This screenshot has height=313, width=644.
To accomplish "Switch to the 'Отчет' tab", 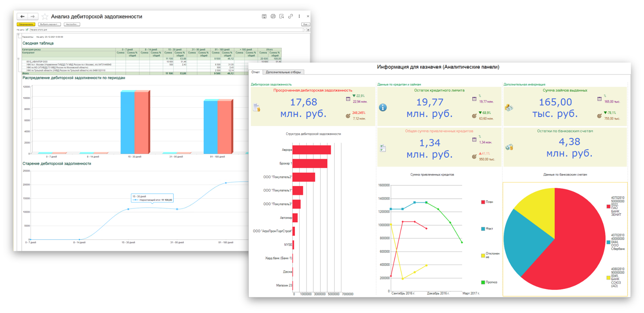I will click(x=256, y=72).
